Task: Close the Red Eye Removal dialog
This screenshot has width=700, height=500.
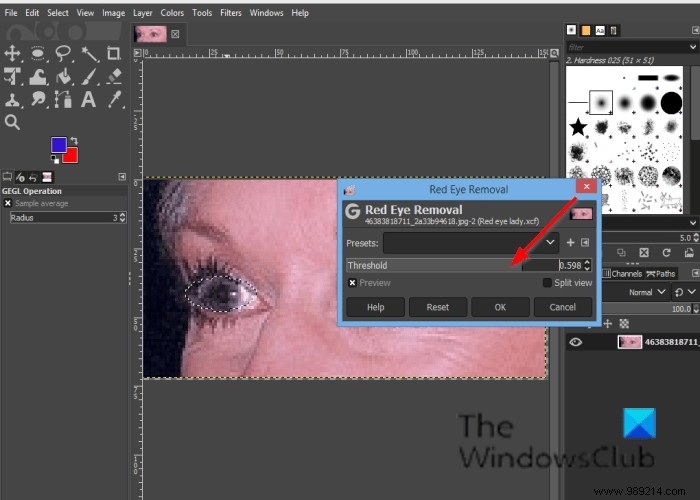Action: pos(586,187)
